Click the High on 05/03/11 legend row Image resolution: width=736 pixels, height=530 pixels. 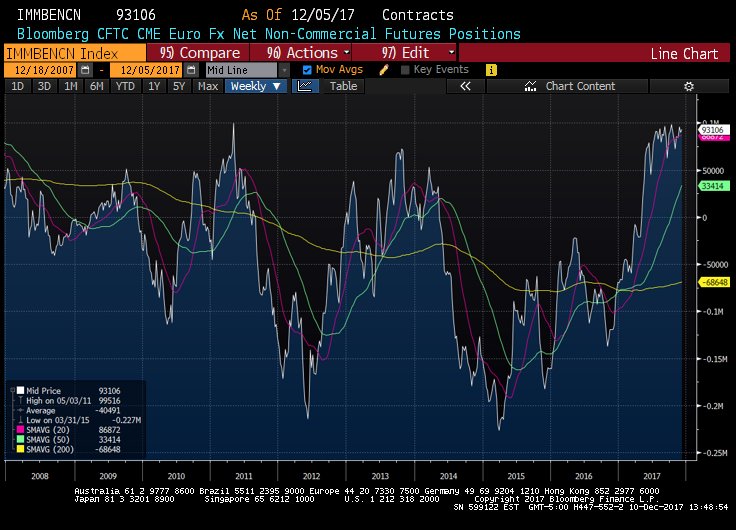tap(73, 400)
